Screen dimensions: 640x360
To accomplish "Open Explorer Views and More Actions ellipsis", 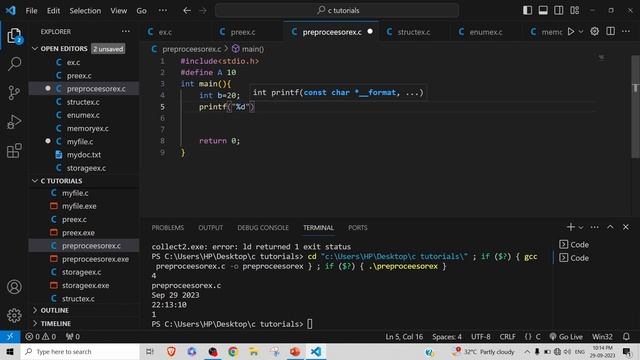I will [126, 31].
